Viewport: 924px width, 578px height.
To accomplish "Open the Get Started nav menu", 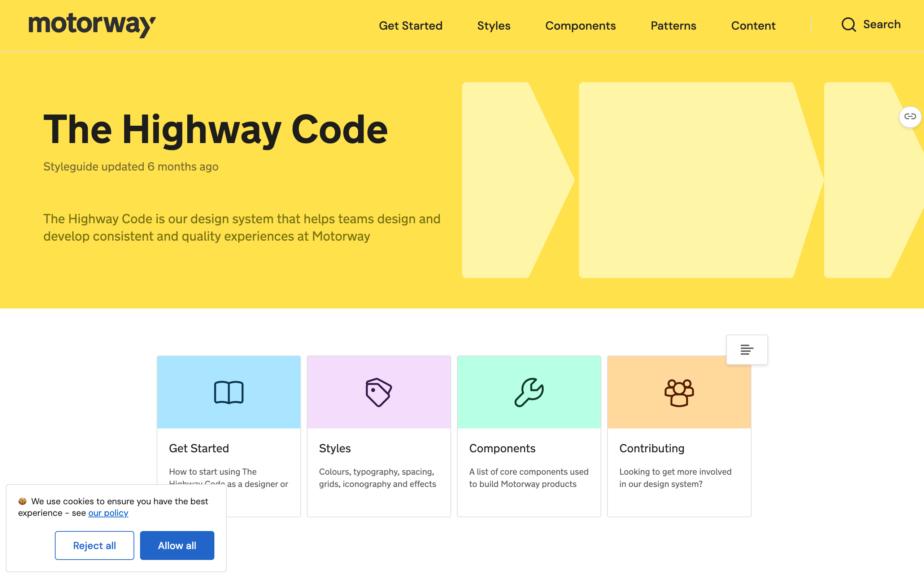I will [410, 26].
